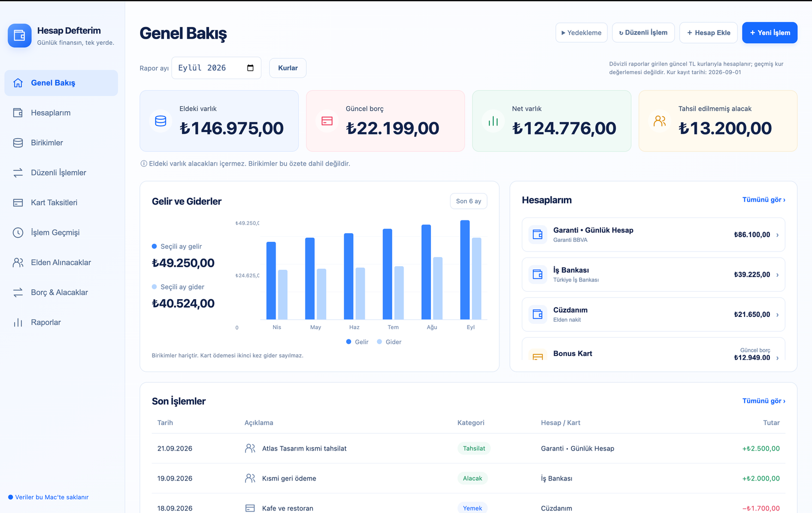The height and width of the screenshot is (513, 812).
Task: Open Birikimler in the sidebar
Action: 61,143
